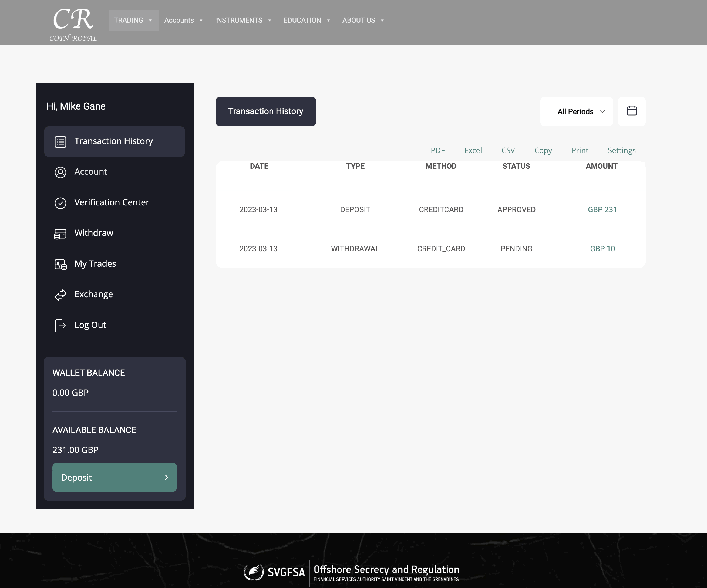Open table Settings link

621,150
